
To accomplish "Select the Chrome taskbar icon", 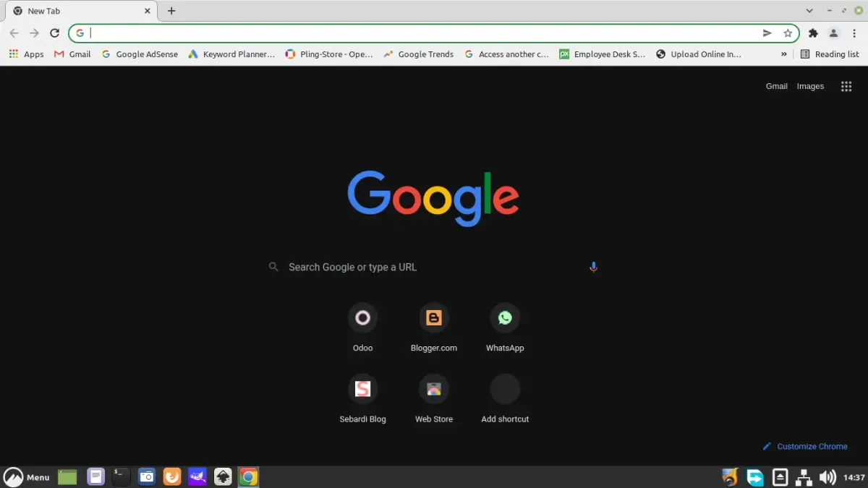I will click(x=248, y=477).
